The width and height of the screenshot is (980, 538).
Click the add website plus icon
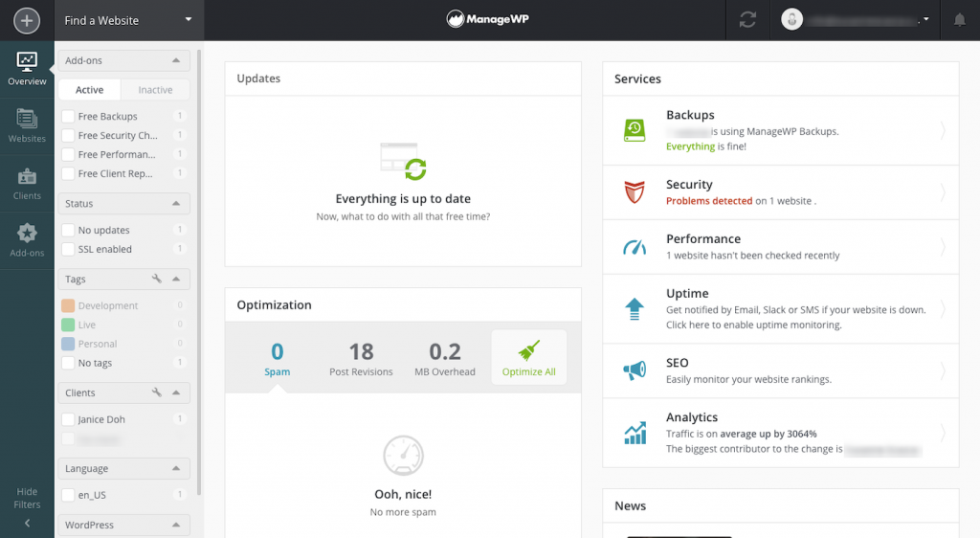pyautogui.click(x=26, y=21)
